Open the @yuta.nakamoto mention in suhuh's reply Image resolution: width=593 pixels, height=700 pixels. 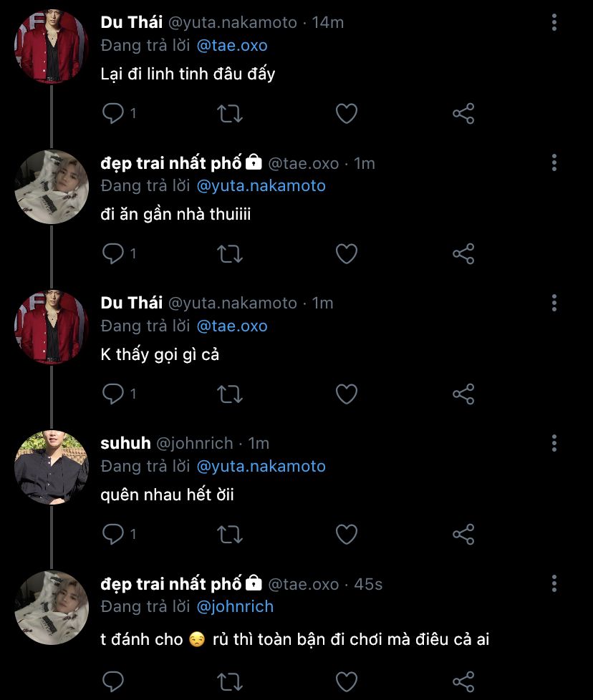tap(261, 466)
